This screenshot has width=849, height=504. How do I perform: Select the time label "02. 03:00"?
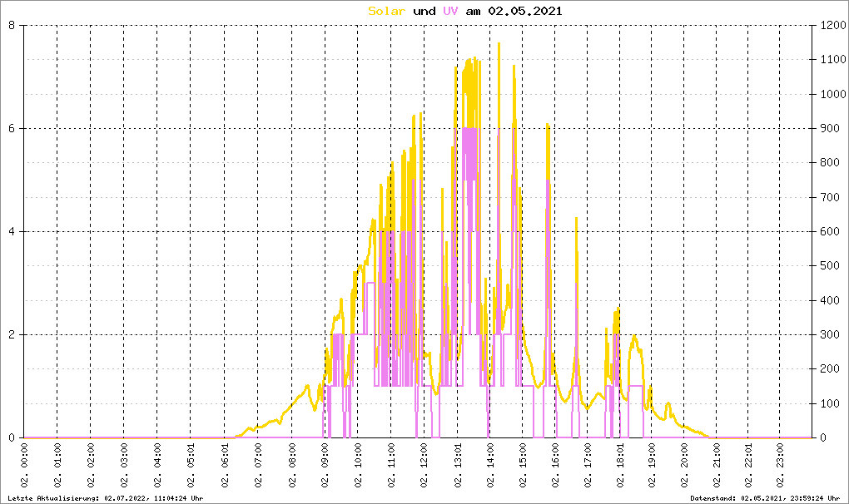[x=124, y=465]
